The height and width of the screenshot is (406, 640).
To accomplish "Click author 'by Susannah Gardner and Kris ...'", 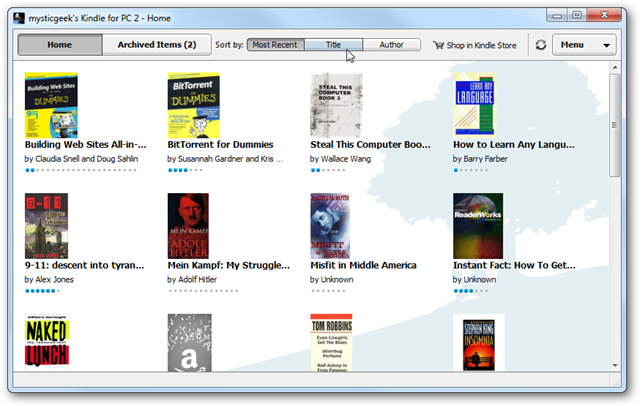I will pyautogui.click(x=225, y=159).
